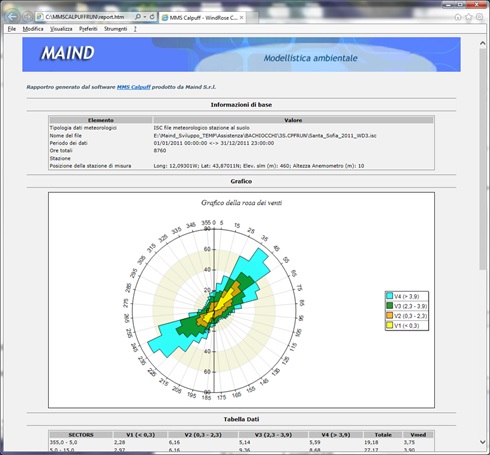The height and width of the screenshot is (455, 490).
Task: Click the 'Periodo dei dati' row label
Action: [69, 143]
